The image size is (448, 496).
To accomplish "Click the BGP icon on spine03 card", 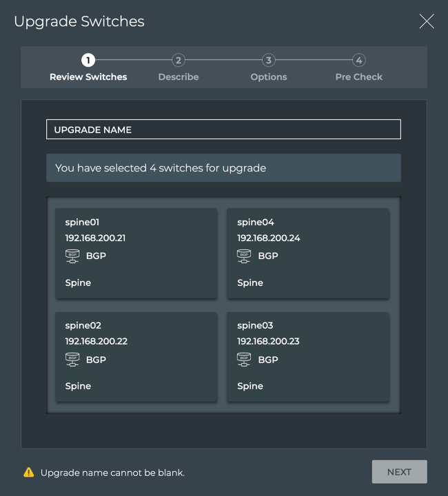I will (x=244, y=360).
